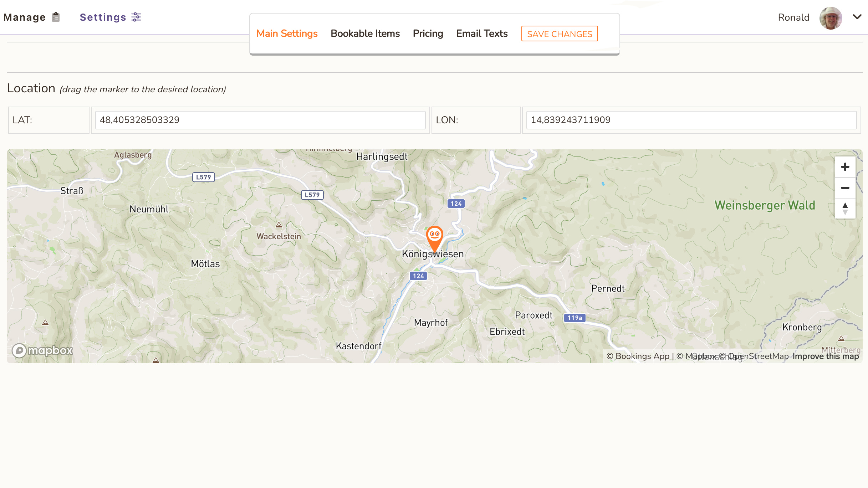Reset map bearing with compass button
Screen dimensions: 868x488
[845, 209]
